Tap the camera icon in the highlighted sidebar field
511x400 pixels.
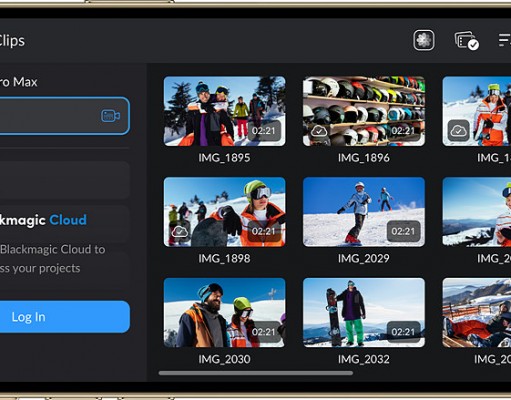pos(110,116)
